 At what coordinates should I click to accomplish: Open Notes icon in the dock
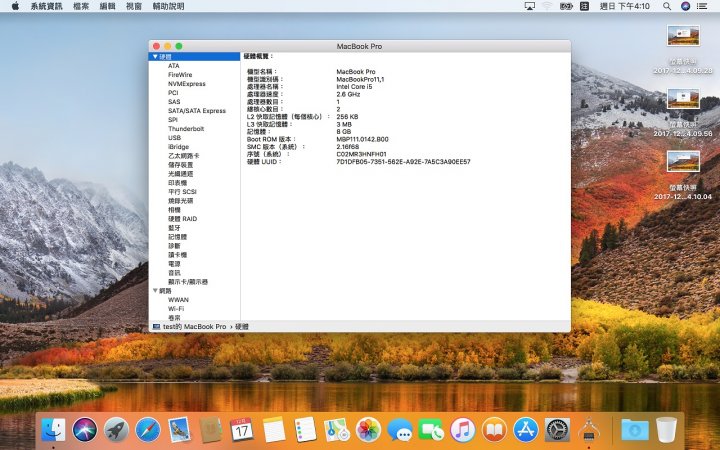pos(274,430)
